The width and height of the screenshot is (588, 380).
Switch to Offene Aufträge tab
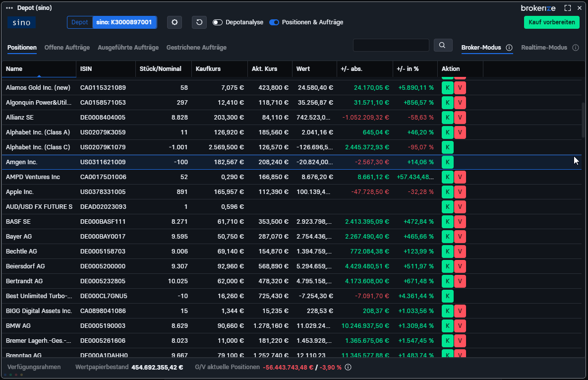67,48
